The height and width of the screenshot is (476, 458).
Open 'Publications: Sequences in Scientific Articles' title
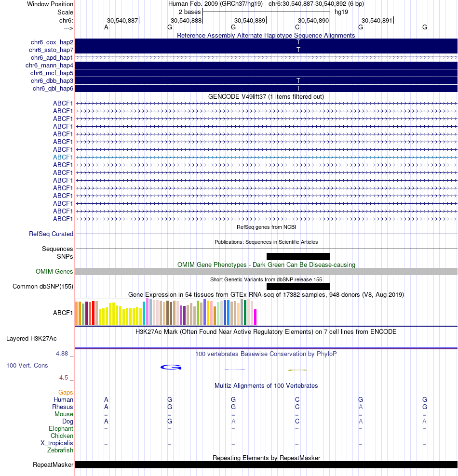(x=266, y=242)
